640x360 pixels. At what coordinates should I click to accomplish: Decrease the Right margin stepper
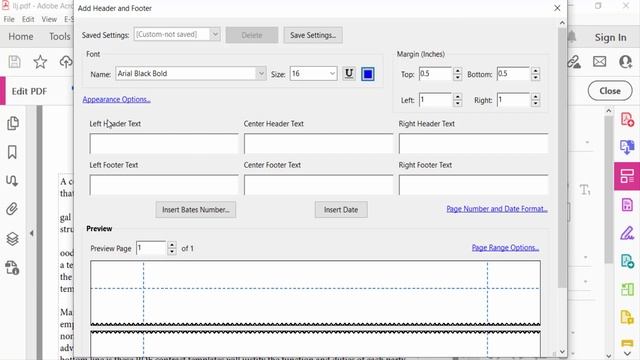(x=536, y=103)
